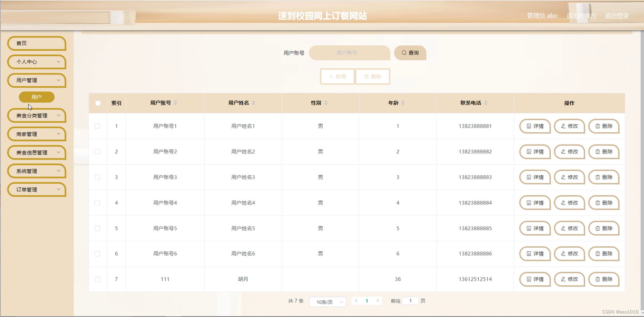Expand 美食分类管理 sidebar menu
The image size is (644, 317).
pos(37,116)
